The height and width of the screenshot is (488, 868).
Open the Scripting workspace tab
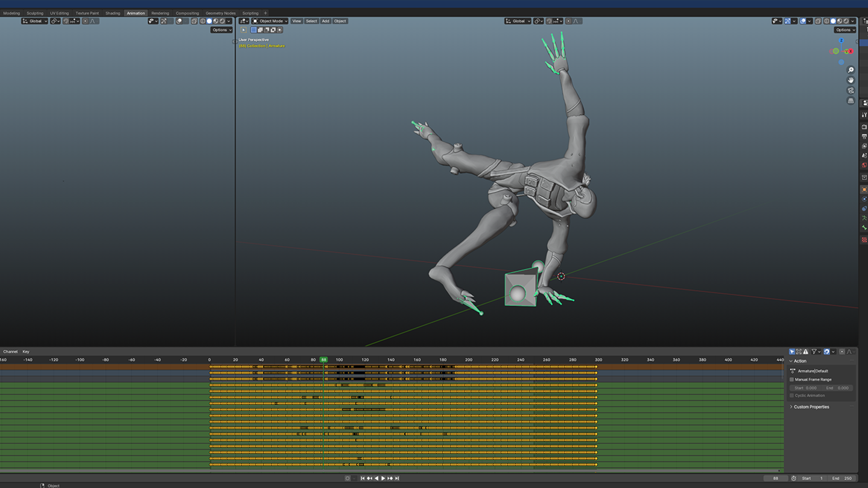[250, 13]
